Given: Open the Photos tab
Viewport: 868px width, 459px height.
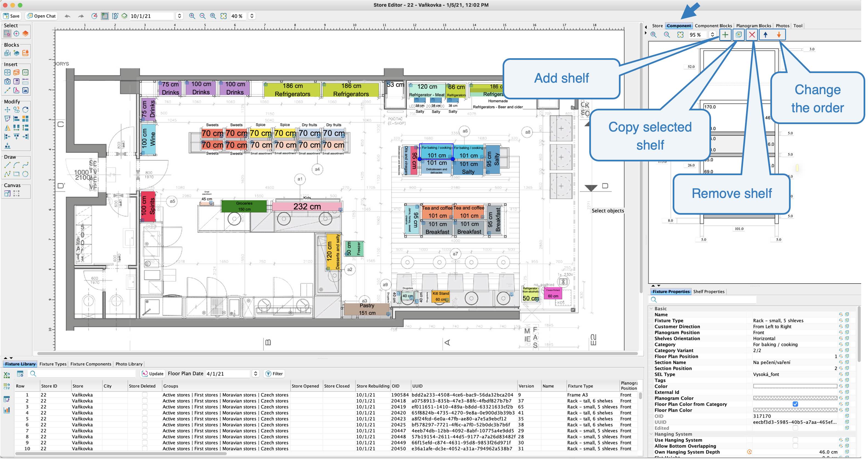Looking at the screenshot, I should pos(782,26).
